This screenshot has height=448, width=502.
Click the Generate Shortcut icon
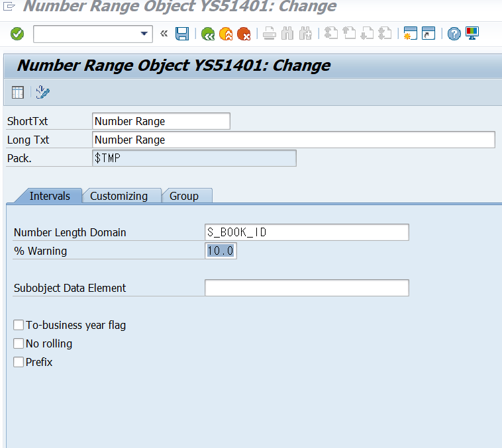428,33
